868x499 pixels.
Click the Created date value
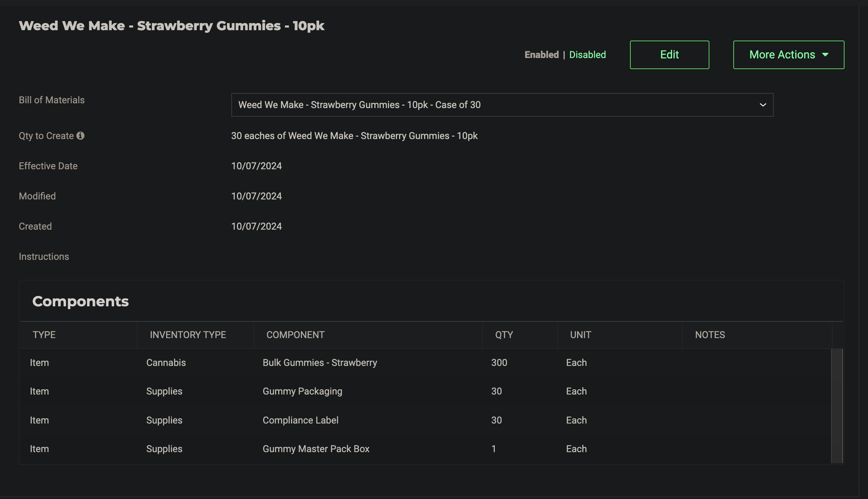pyautogui.click(x=256, y=226)
